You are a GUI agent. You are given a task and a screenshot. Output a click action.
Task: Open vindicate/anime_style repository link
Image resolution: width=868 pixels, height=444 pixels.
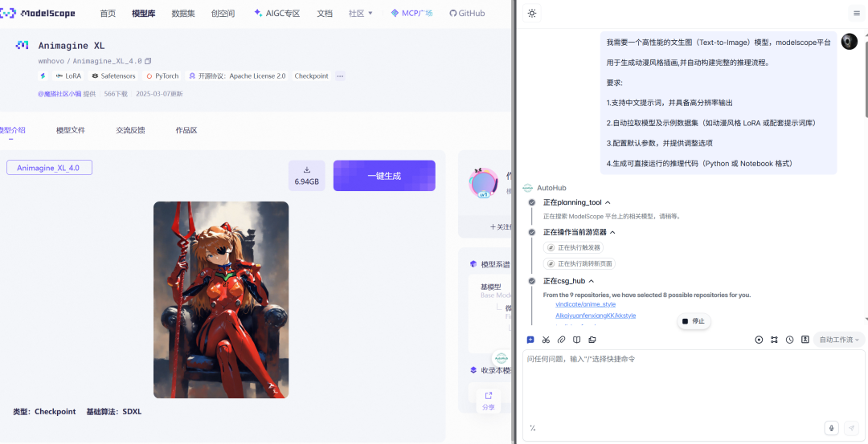point(586,304)
